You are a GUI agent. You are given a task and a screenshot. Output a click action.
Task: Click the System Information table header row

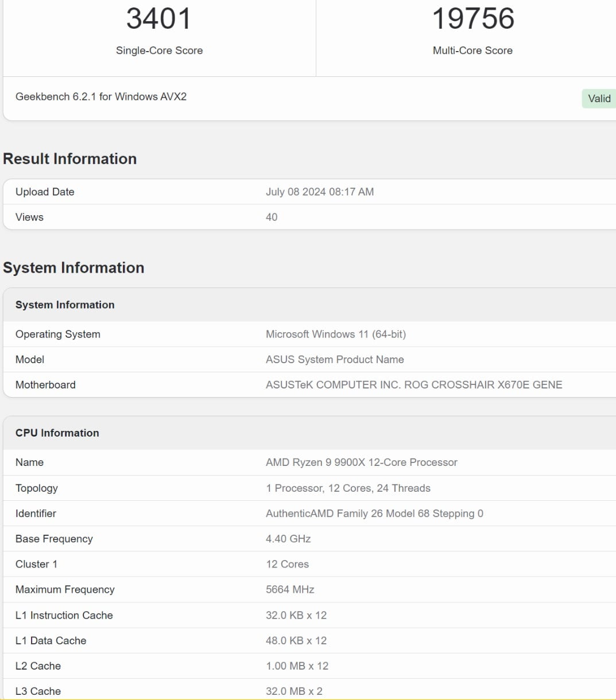65,305
